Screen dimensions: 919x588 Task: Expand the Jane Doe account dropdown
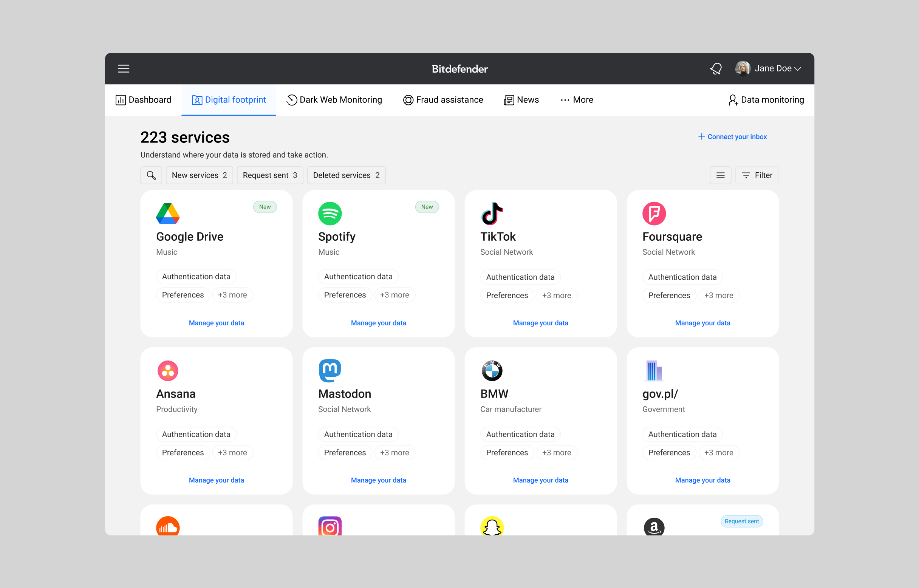click(x=769, y=69)
